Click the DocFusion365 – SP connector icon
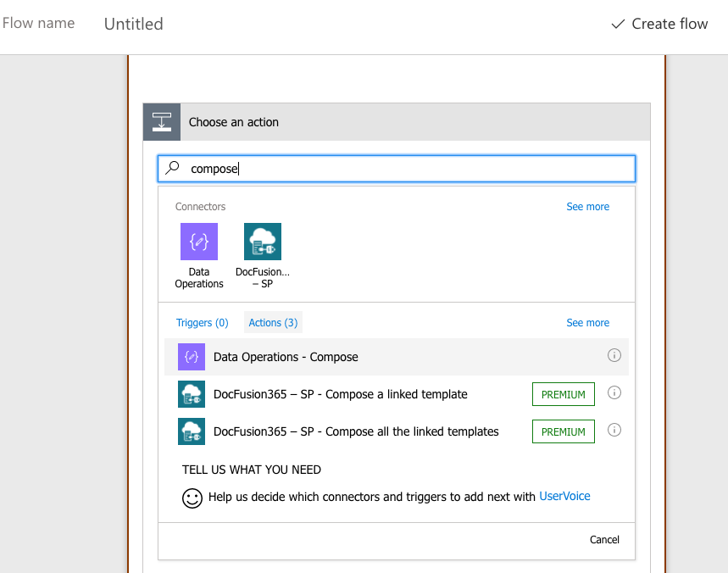 (263, 242)
